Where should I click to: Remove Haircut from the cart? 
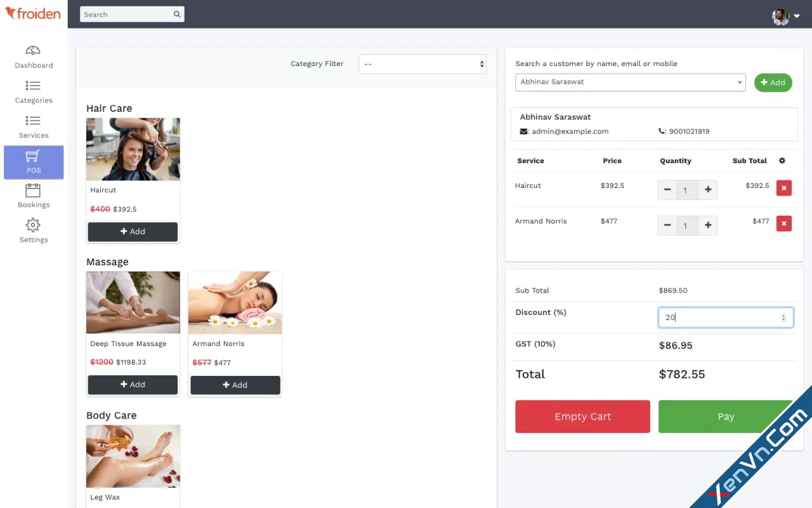[783, 188]
